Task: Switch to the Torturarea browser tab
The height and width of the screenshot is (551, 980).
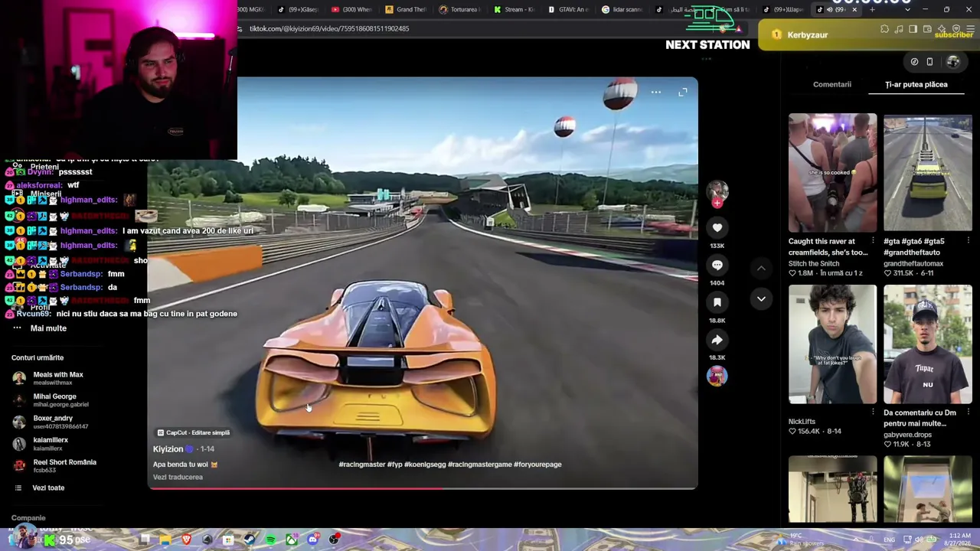Action: tap(460, 10)
